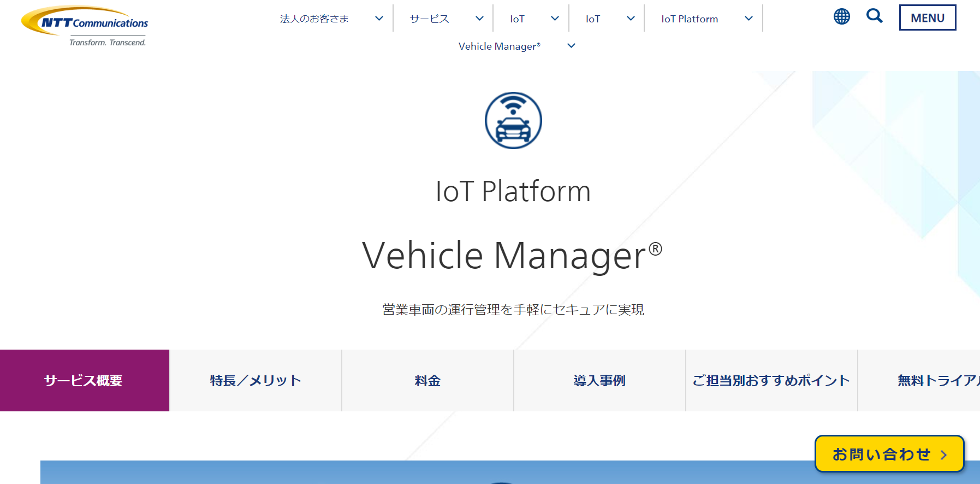The image size is (980, 484).
Task: Open the MENU button
Action: click(x=927, y=17)
